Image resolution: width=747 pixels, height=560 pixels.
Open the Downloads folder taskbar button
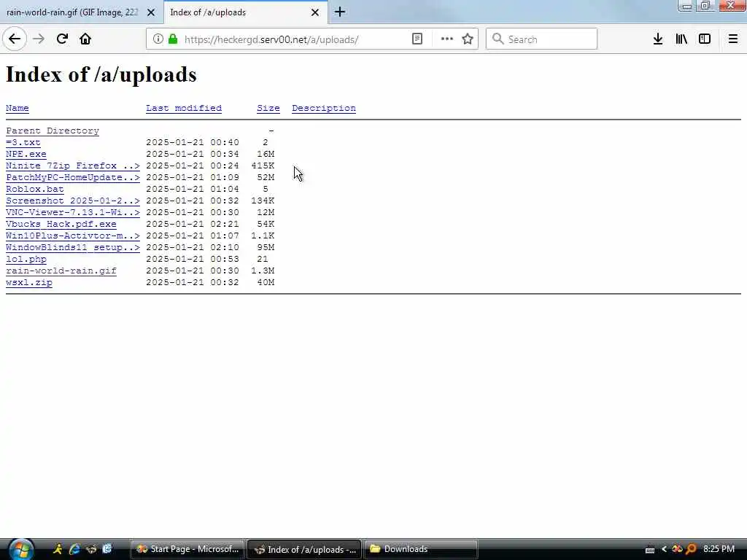pos(421,549)
